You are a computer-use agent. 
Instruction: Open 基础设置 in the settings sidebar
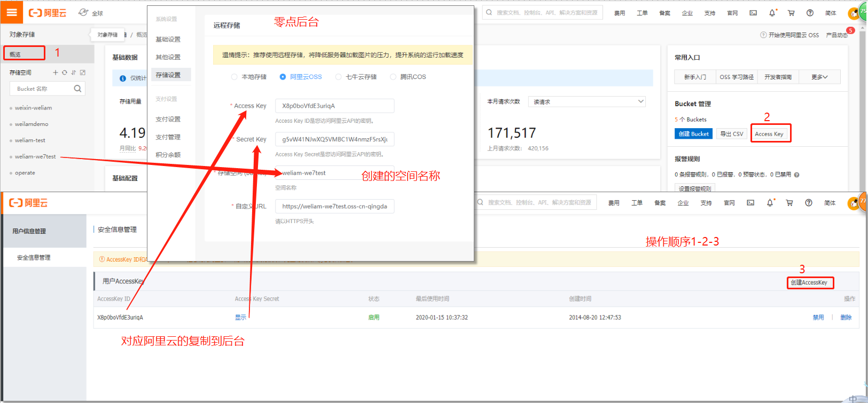168,39
